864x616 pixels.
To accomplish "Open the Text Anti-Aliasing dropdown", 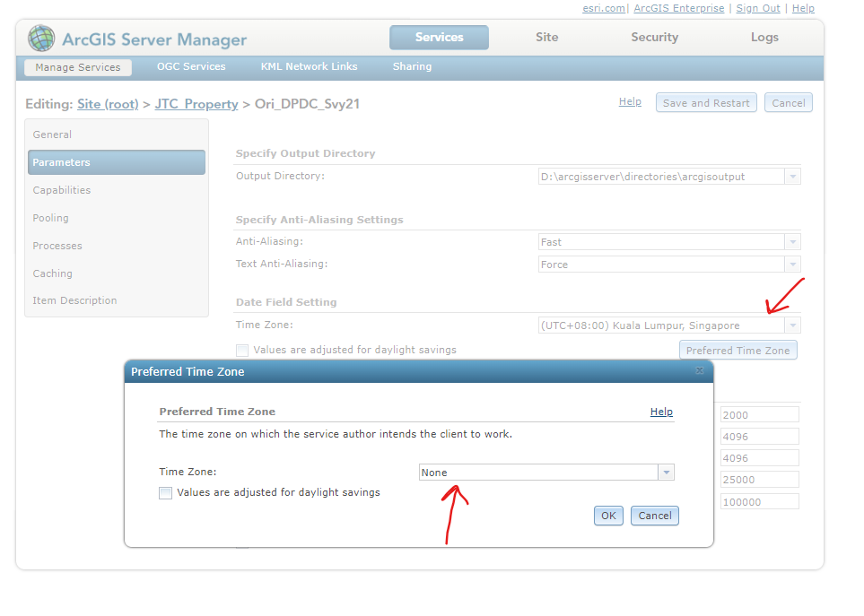I will (x=791, y=264).
